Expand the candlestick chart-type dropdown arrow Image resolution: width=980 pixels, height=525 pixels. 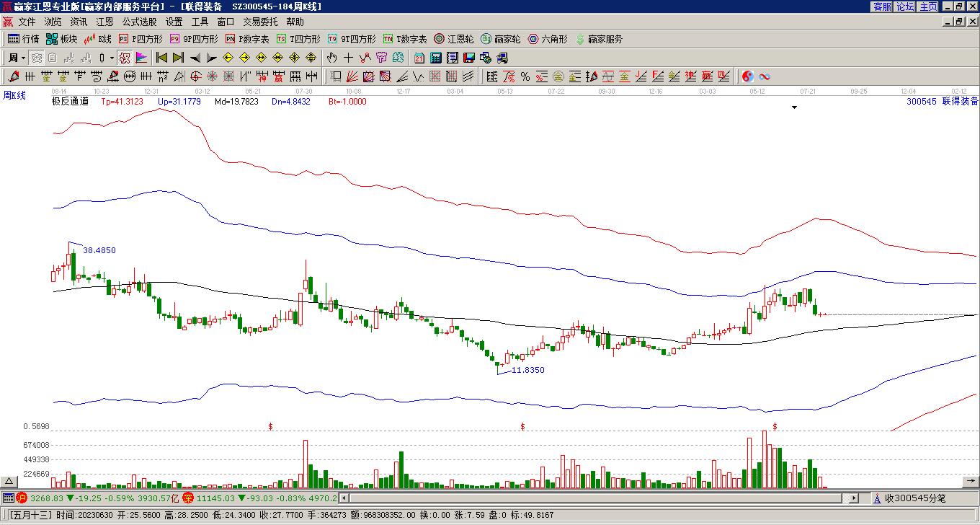pyautogui.click(x=112, y=58)
